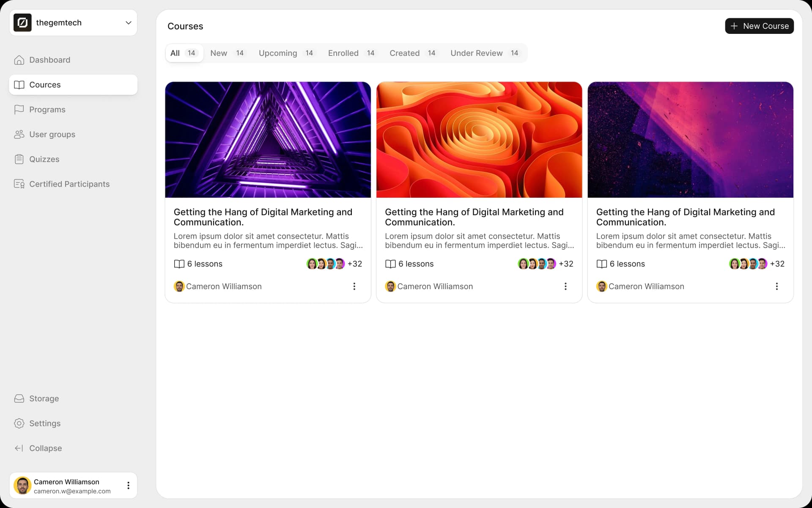812x508 pixels.
Task: Open User groups via the people icon
Action: [19, 135]
